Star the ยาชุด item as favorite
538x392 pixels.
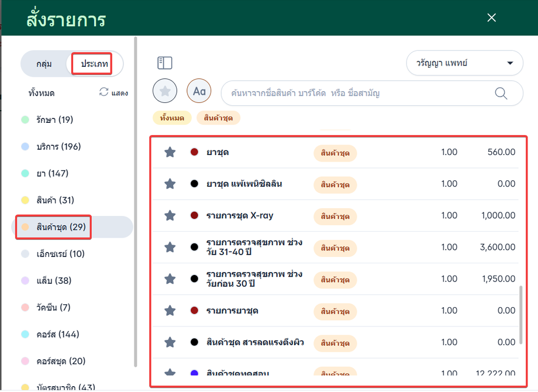(170, 152)
